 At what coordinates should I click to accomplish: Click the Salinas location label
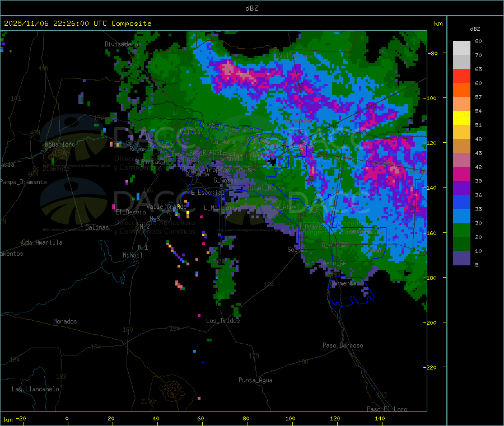[x=97, y=227]
